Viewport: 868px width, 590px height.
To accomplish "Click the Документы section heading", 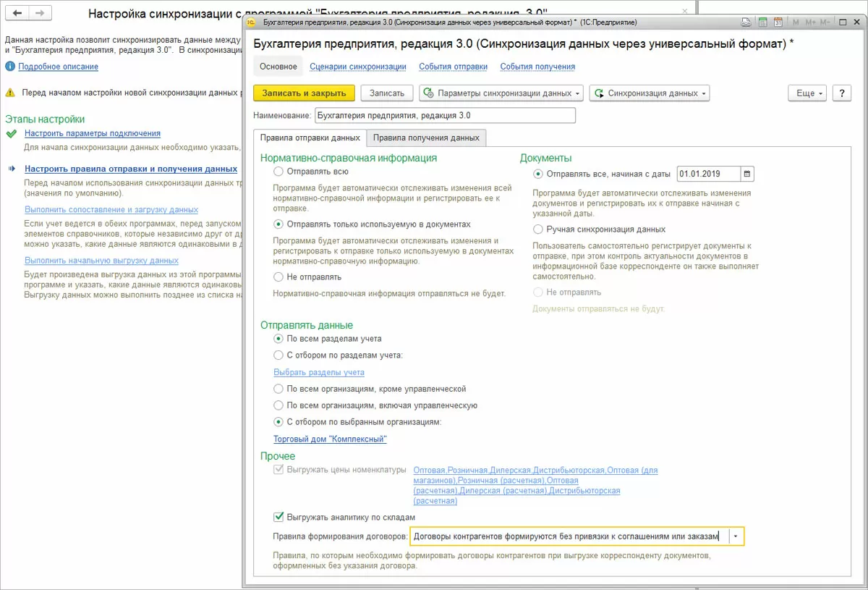I will pos(546,157).
